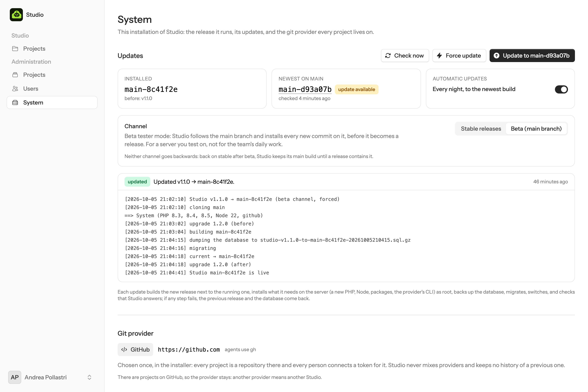Open the Users administration page

click(x=52, y=89)
